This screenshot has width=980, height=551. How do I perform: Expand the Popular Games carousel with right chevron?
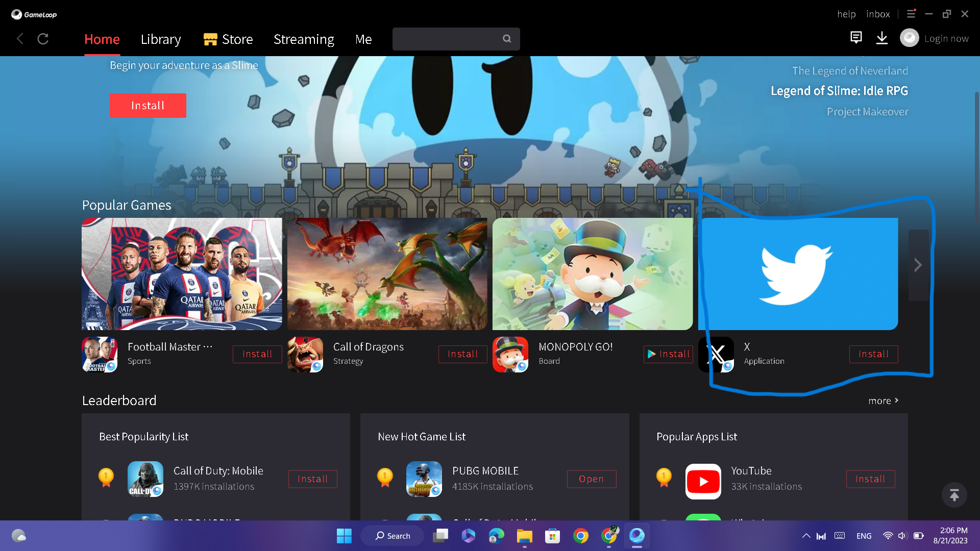pyautogui.click(x=918, y=265)
